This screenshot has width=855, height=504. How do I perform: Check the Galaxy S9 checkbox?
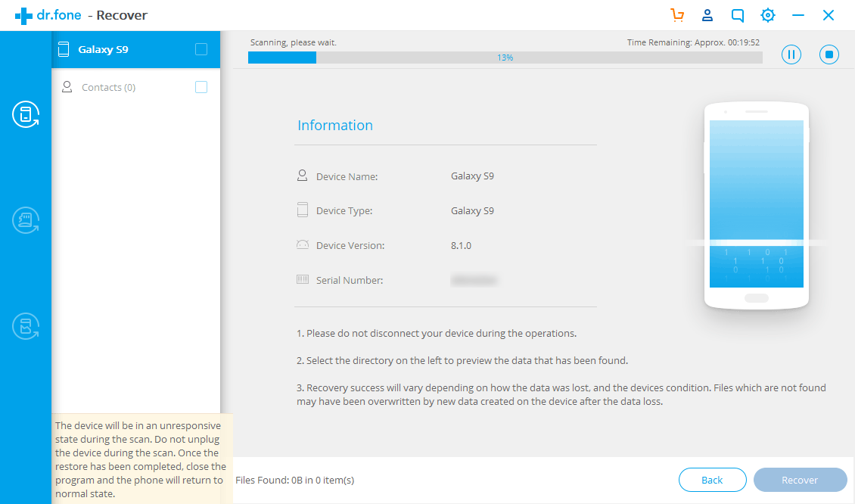[x=201, y=49]
